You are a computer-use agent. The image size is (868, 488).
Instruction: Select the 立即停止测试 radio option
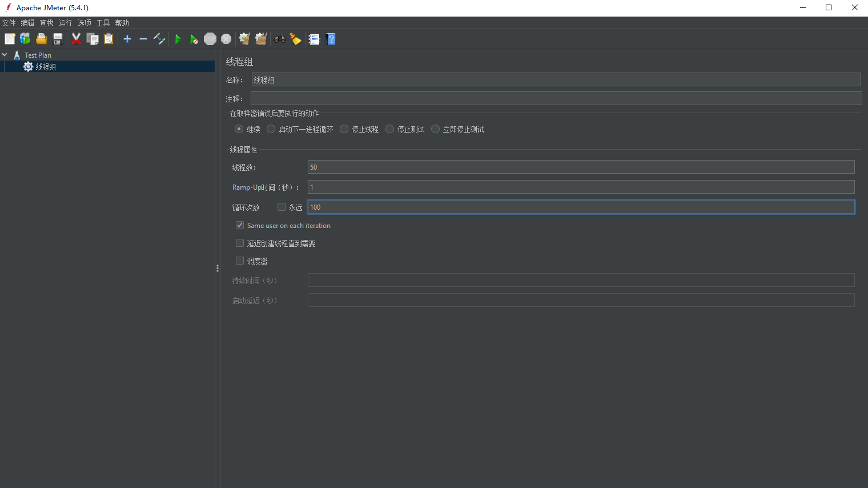point(435,129)
